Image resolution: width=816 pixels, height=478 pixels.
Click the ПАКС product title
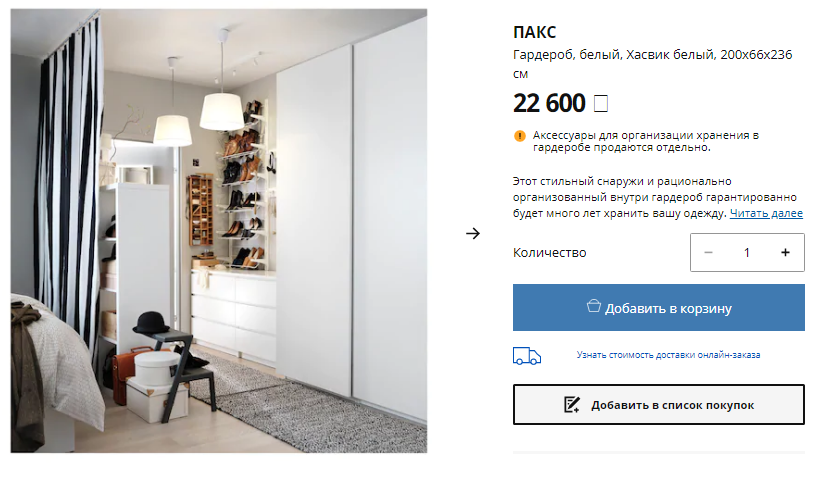pyautogui.click(x=534, y=32)
